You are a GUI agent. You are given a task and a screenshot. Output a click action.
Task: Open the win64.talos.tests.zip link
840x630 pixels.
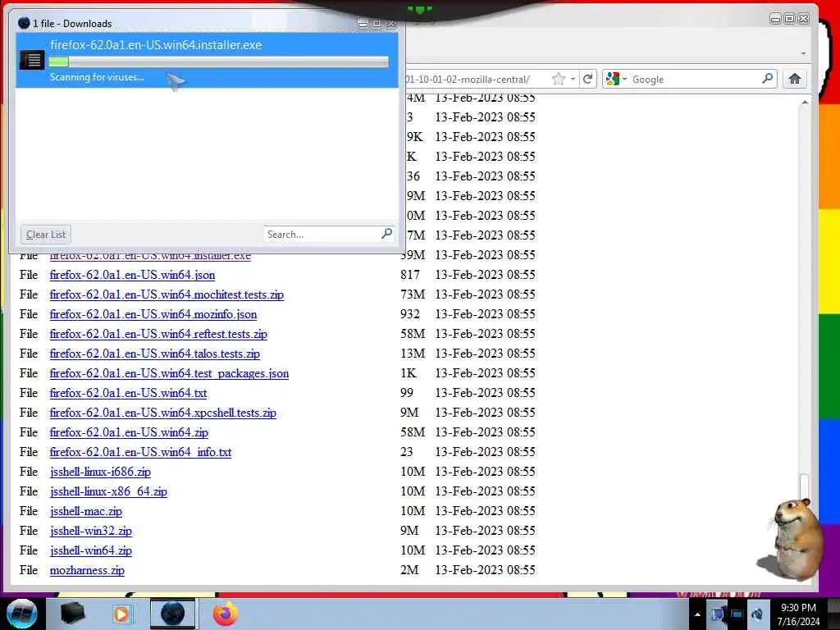[155, 354]
